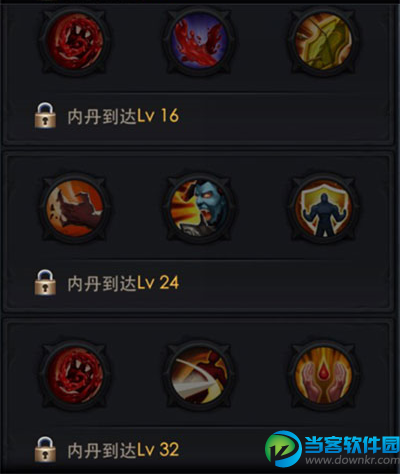Screen dimensions: 401x474
Task: Pick the hands holding blood drop skill
Action: point(324,375)
